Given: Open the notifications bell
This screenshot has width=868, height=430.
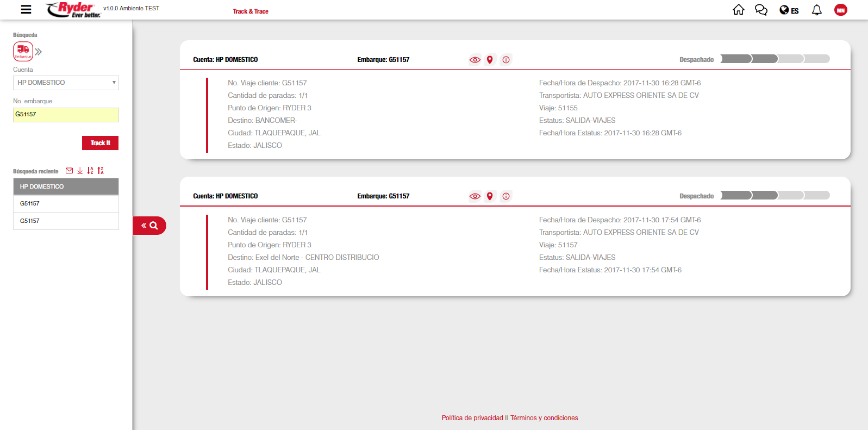Looking at the screenshot, I should tap(816, 10).
